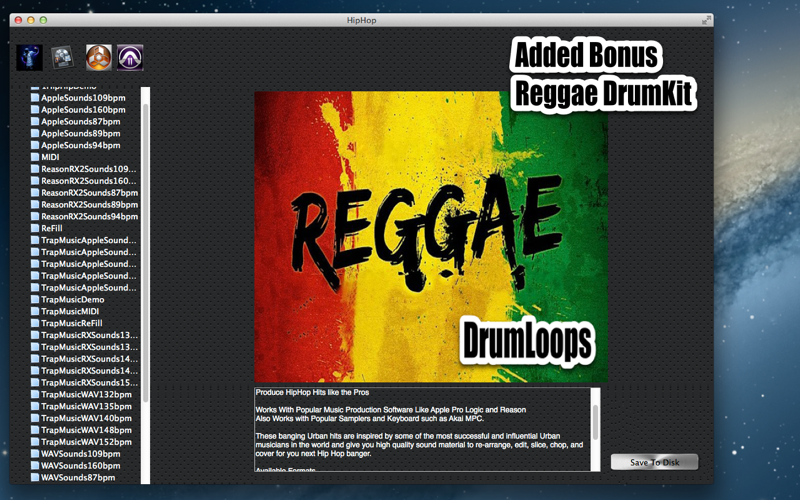800x500 pixels.
Task: Select the ReasonRX2Sounds160... folder
Action: 83,181
